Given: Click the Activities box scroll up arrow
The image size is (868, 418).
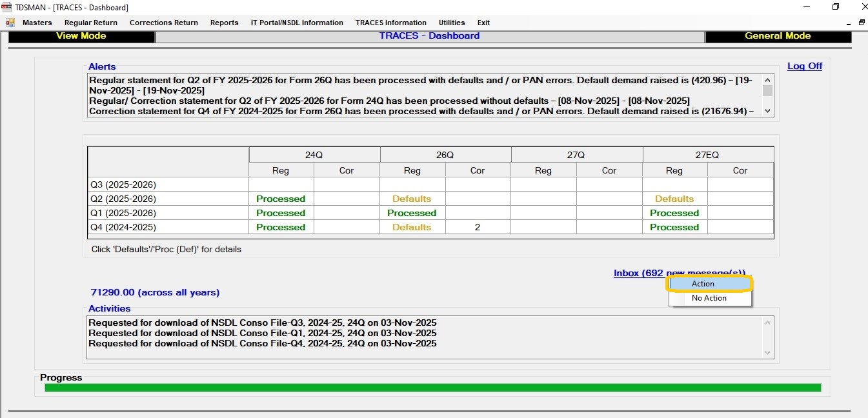Looking at the screenshot, I should (767, 323).
